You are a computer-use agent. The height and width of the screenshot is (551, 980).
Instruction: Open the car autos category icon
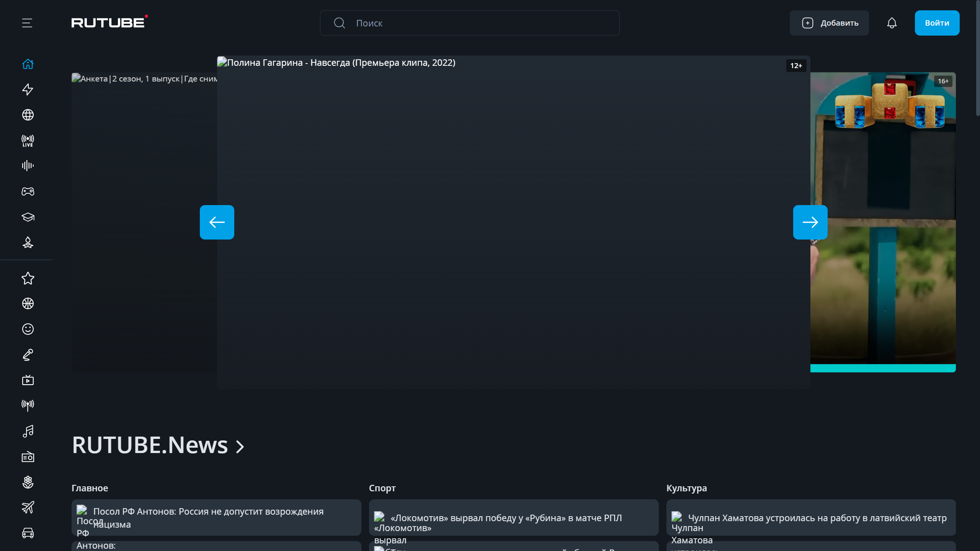(28, 533)
